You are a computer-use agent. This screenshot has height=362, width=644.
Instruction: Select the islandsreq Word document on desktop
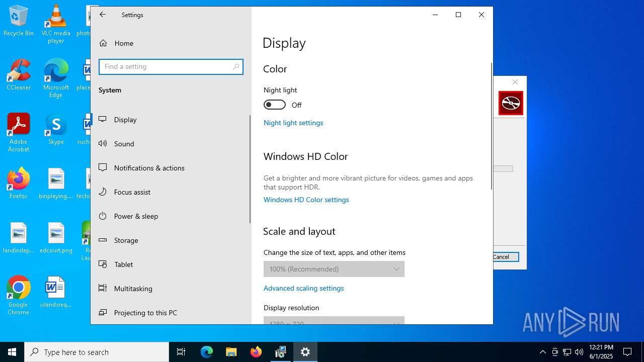point(56,292)
